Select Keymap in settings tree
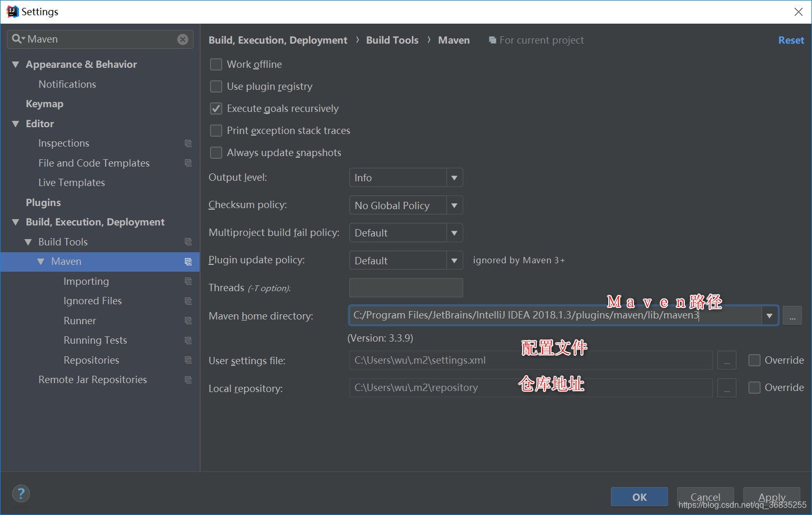Viewport: 812px width, 515px height. [x=45, y=104]
